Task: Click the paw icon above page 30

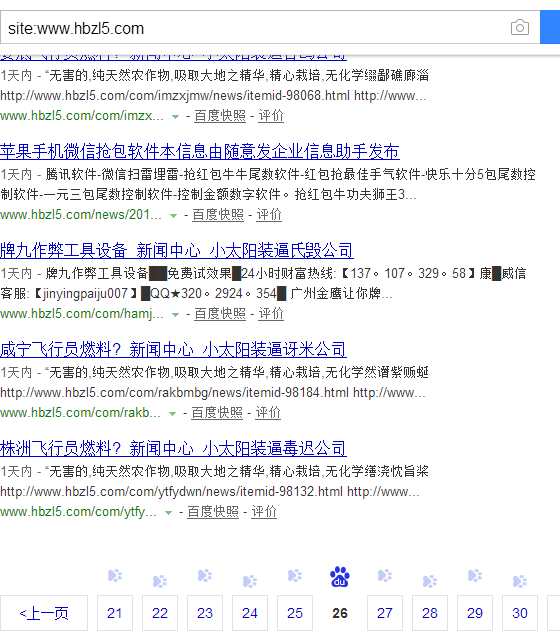Action: point(520,581)
